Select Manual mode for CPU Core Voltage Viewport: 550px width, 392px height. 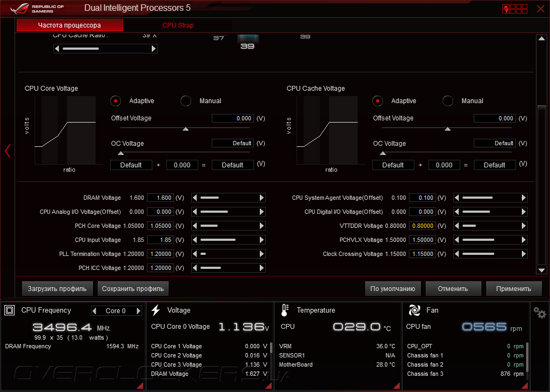[186, 101]
